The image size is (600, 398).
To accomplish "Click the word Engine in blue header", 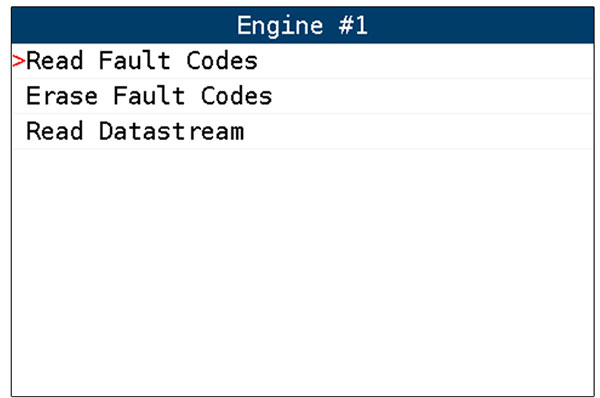I will (280, 26).
